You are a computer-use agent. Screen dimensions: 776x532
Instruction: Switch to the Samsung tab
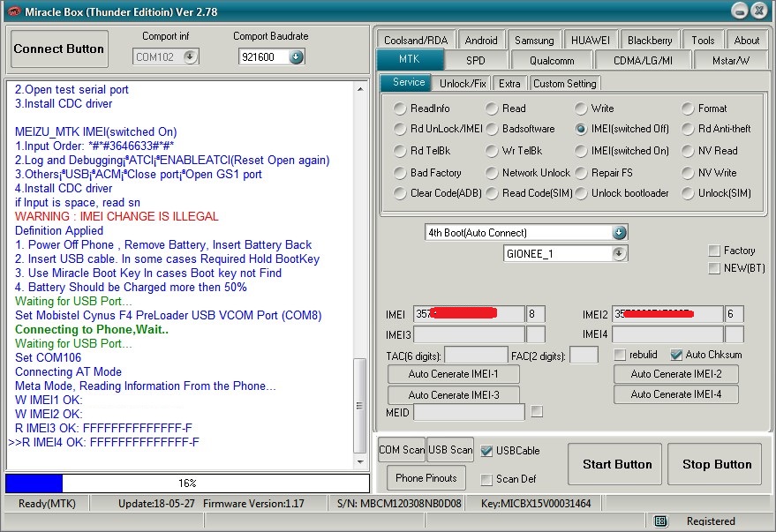coord(534,40)
